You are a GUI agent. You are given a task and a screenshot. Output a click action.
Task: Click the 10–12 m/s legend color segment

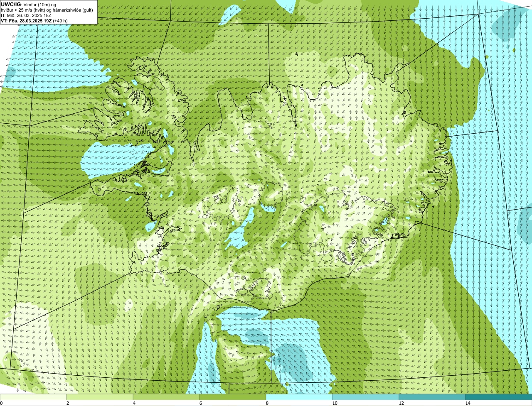click(366, 396)
